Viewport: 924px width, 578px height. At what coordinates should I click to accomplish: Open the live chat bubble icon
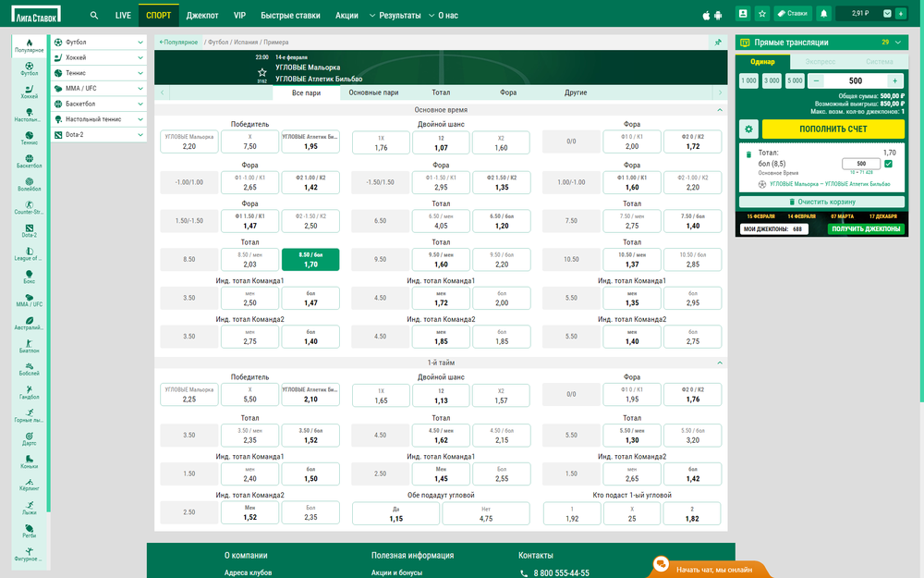click(x=662, y=564)
